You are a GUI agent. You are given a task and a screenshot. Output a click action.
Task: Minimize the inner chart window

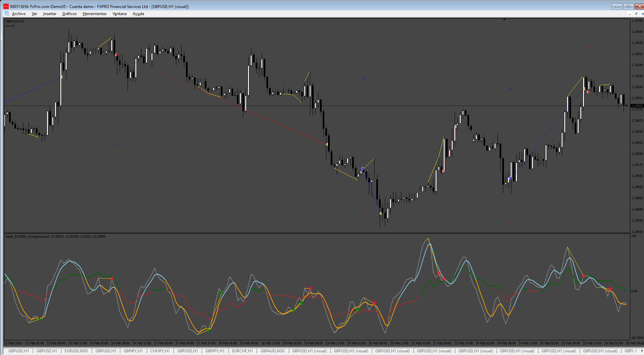coord(630,14)
